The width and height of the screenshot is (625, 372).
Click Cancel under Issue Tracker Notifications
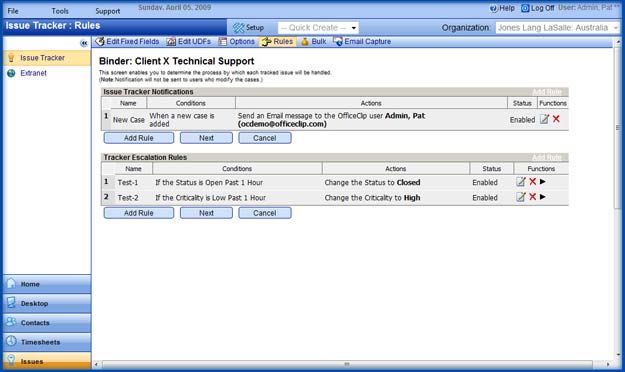tap(265, 138)
